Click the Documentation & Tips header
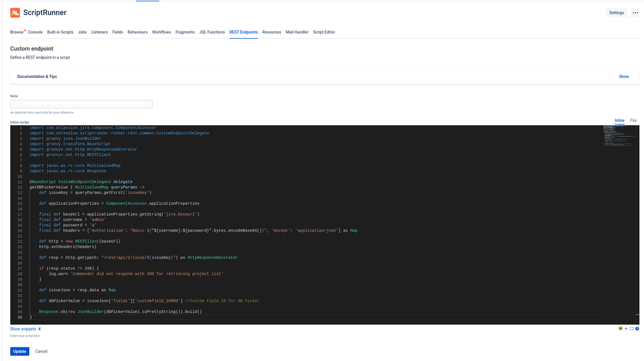This screenshot has width=644, height=361. [x=37, y=76]
